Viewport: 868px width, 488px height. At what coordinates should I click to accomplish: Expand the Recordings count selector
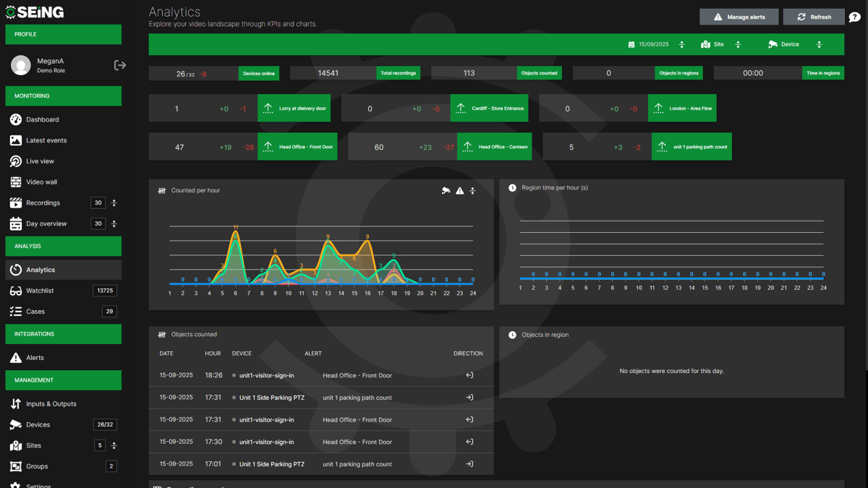pyautogui.click(x=114, y=203)
